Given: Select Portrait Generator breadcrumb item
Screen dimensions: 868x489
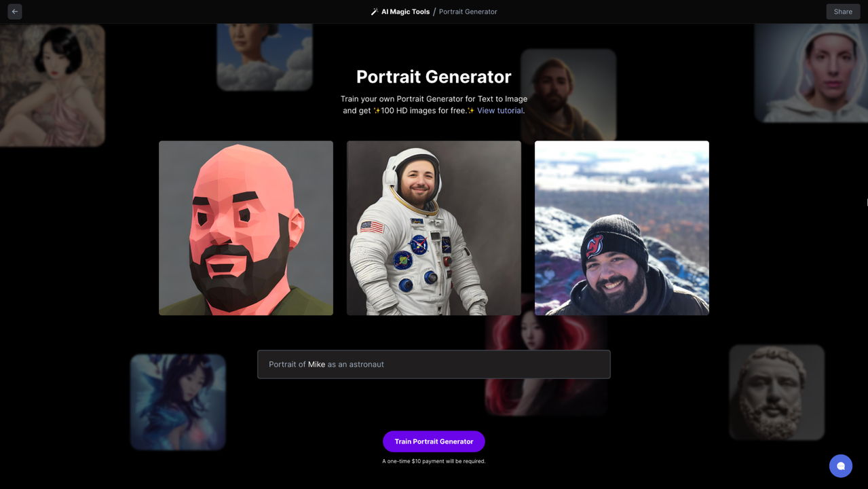Looking at the screenshot, I should click(468, 12).
